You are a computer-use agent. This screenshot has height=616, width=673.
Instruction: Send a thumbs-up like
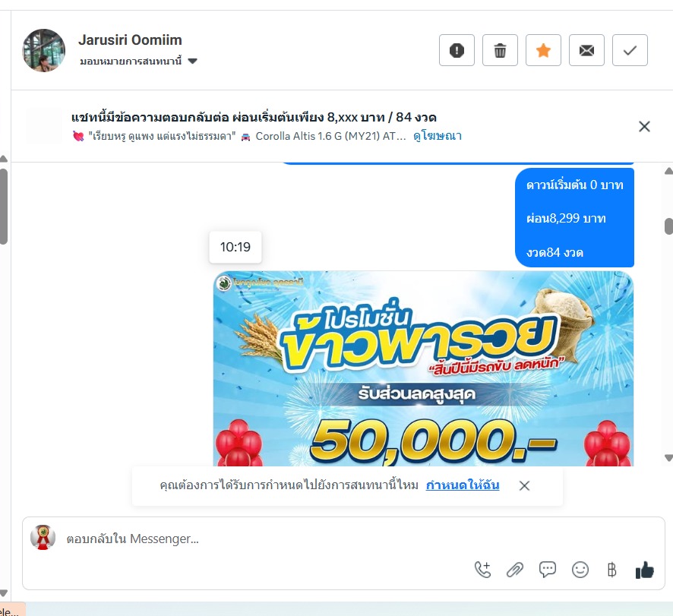pyautogui.click(x=644, y=570)
